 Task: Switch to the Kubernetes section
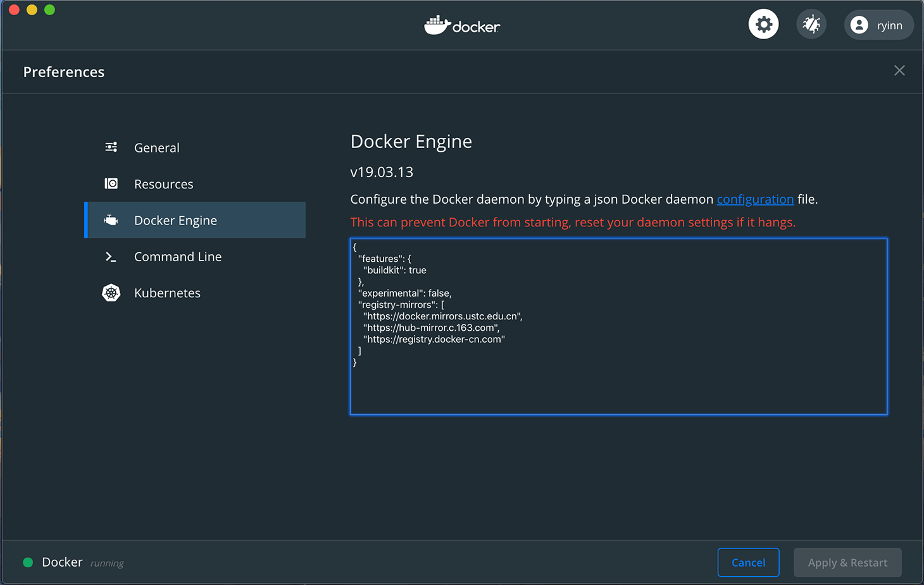click(167, 292)
